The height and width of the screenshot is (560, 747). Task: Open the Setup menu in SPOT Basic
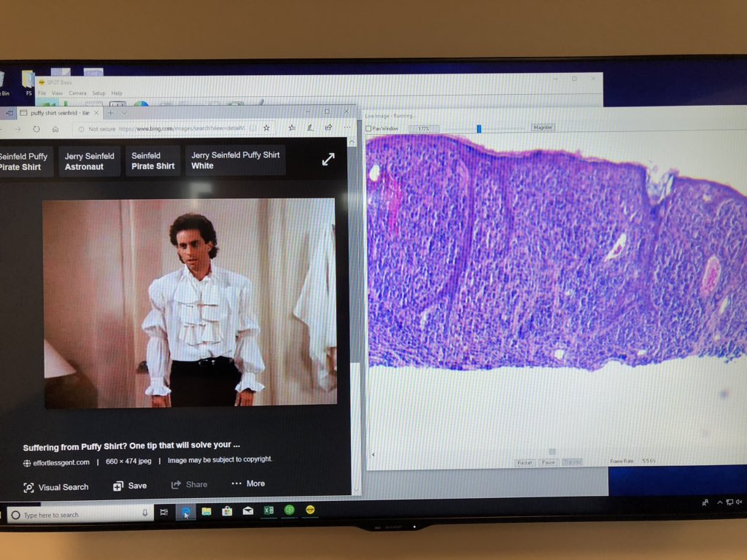click(98, 93)
